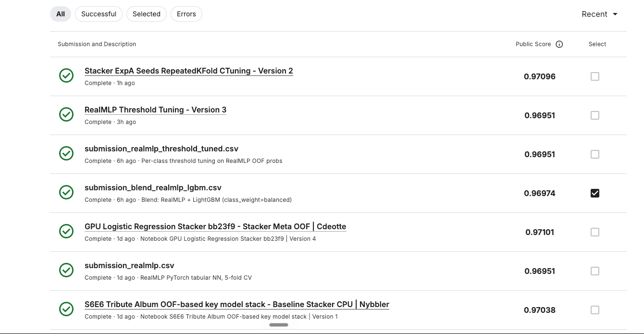Click the score 0.97096
This screenshot has height=334, width=644.
coord(540,76)
